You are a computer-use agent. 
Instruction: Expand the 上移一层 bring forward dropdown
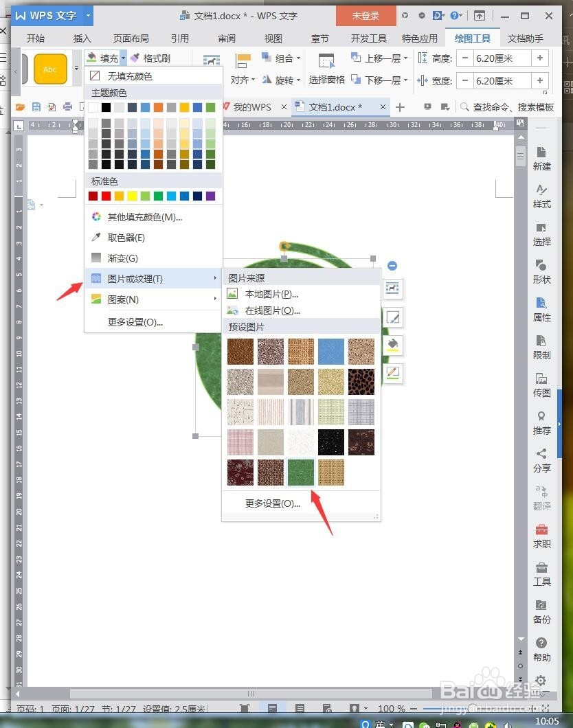[406, 58]
